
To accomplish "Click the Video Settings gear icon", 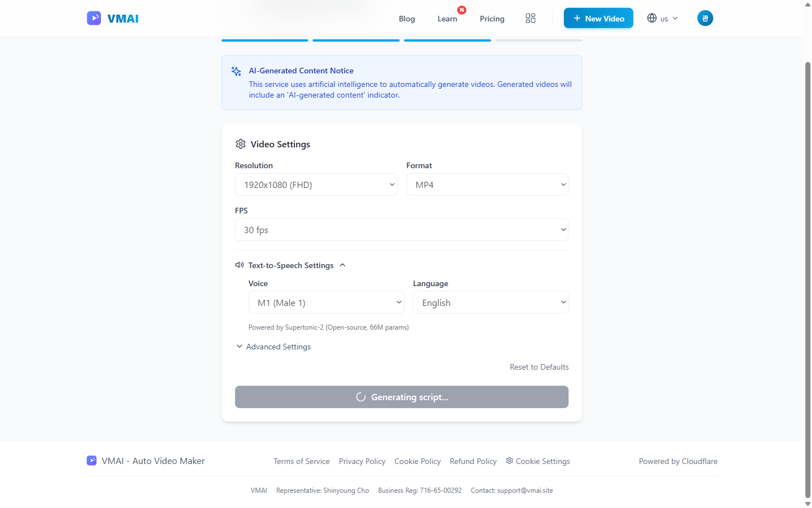I will [x=241, y=144].
